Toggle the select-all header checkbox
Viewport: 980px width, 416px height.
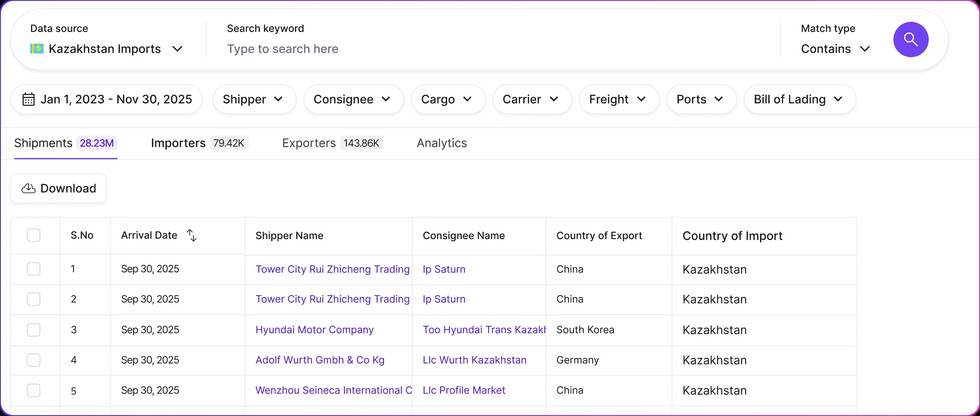tap(33, 235)
